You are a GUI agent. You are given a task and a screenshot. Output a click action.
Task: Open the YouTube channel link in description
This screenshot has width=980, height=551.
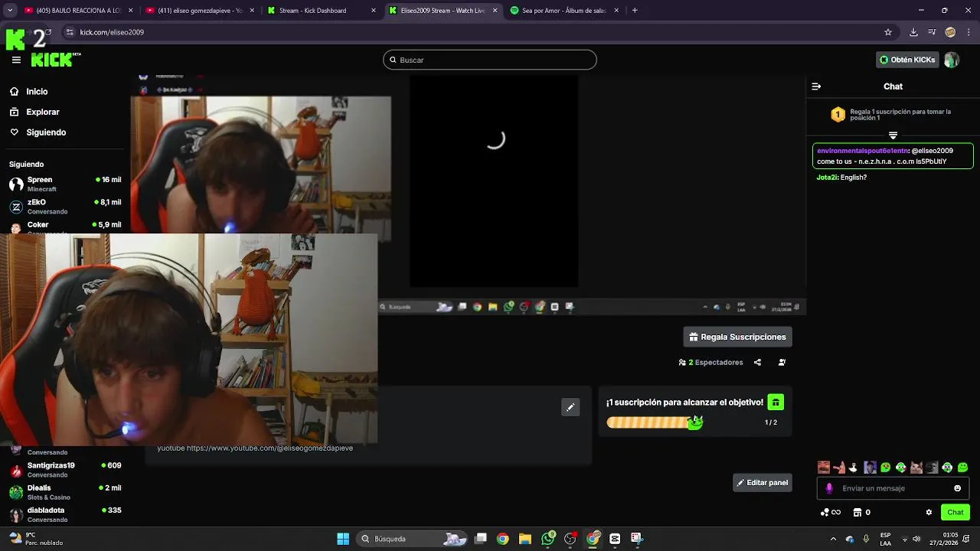[x=269, y=448]
